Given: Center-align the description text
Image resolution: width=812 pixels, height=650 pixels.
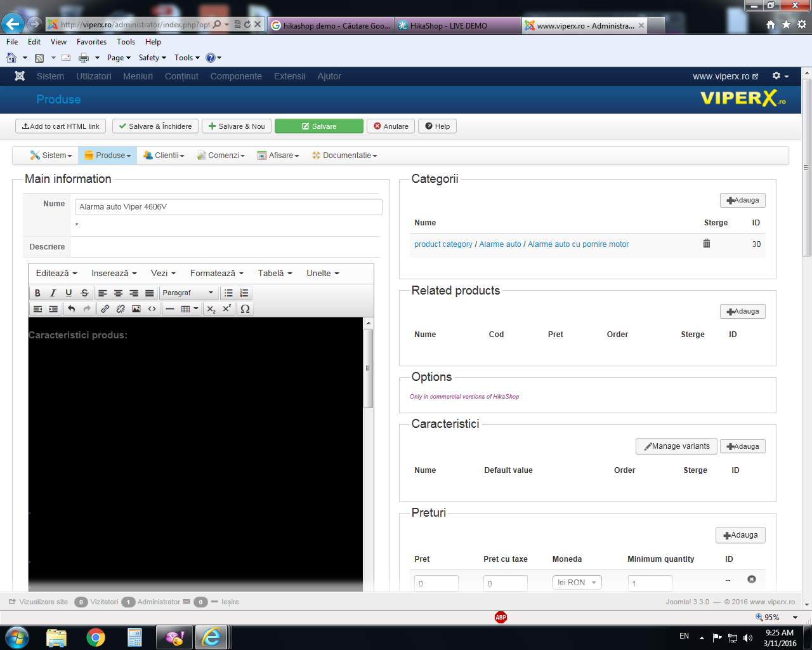Looking at the screenshot, I should (118, 293).
